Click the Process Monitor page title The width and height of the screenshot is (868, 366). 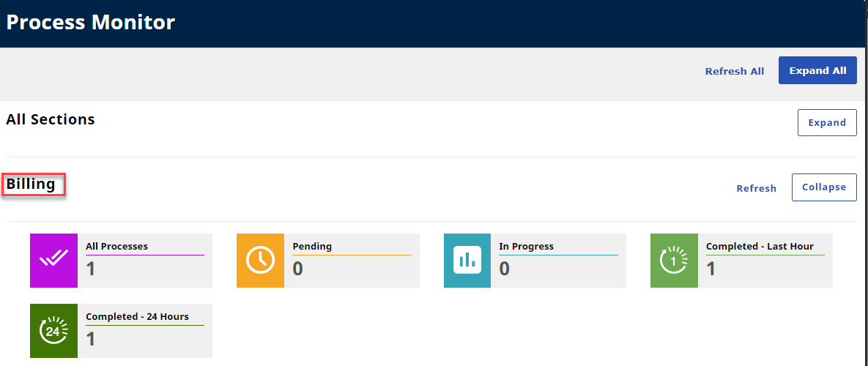(91, 22)
